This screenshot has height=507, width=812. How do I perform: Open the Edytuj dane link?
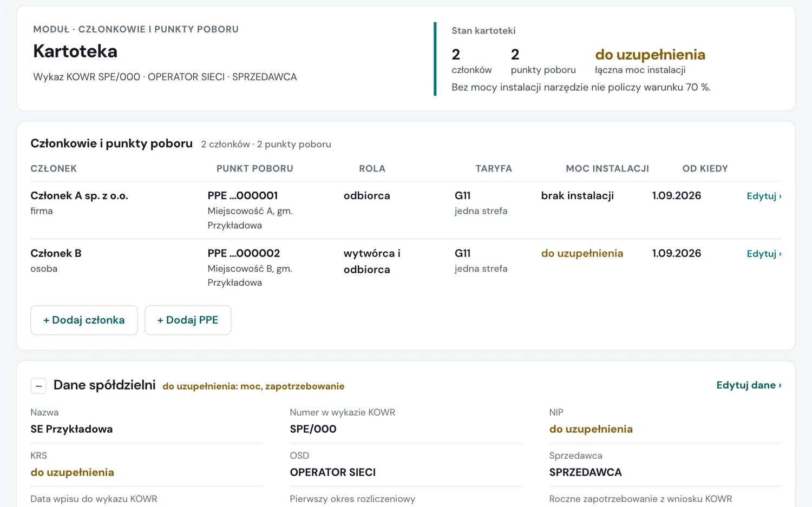click(x=749, y=385)
